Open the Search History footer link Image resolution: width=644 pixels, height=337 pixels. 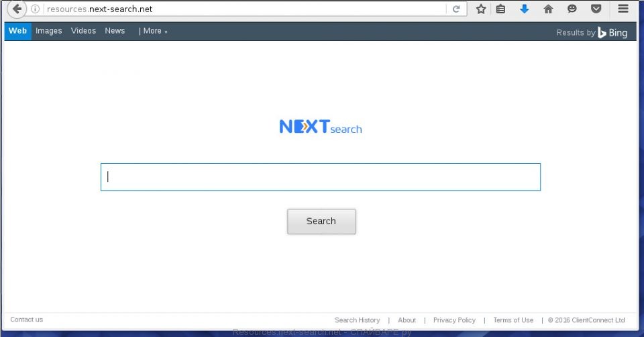pos(357,320)
